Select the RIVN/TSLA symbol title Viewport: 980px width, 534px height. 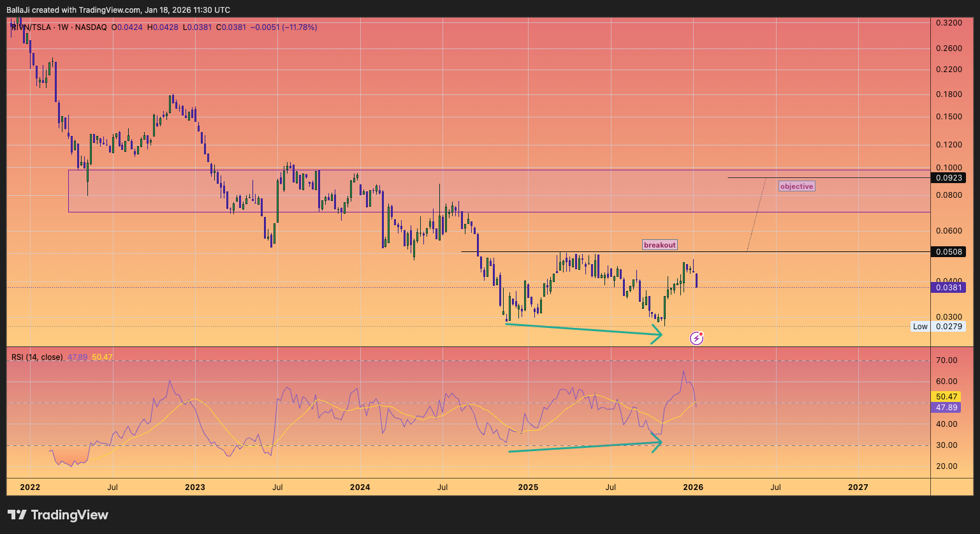click(34, 27)
